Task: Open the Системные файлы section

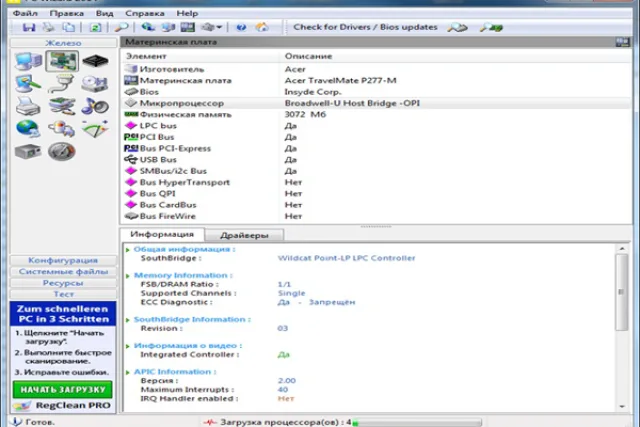Action: tap(63, 271)
